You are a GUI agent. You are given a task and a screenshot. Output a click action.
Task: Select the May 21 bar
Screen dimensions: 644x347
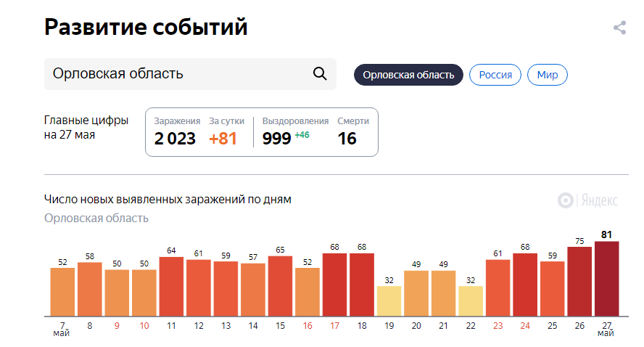pyautogui.click(x=444, y=293)
